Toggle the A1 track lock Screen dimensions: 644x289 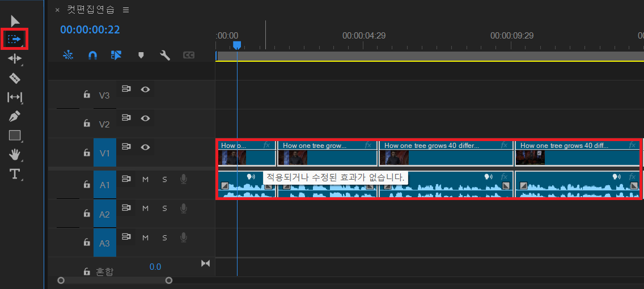pyautogui.click(x=87, y=185)
